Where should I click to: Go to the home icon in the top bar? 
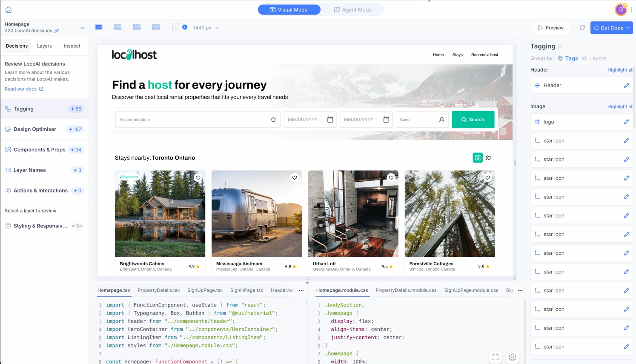click(x=9, y=9)
